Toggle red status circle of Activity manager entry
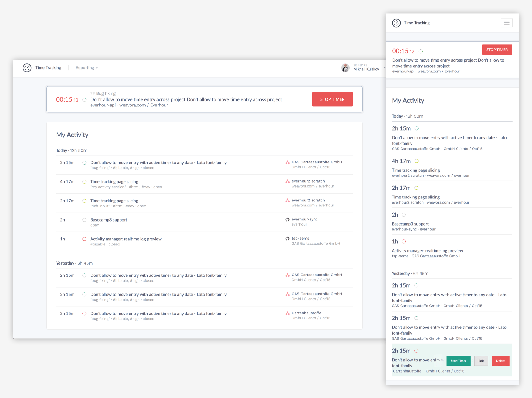This screenshot has height=398, width=532. click(84, 239)
